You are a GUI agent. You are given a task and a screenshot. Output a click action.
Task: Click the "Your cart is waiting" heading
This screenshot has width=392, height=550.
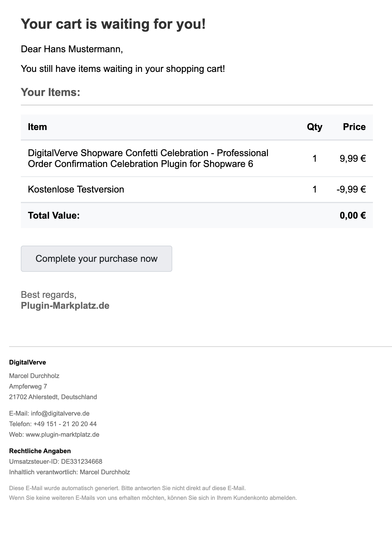click(x=113, y=24)
